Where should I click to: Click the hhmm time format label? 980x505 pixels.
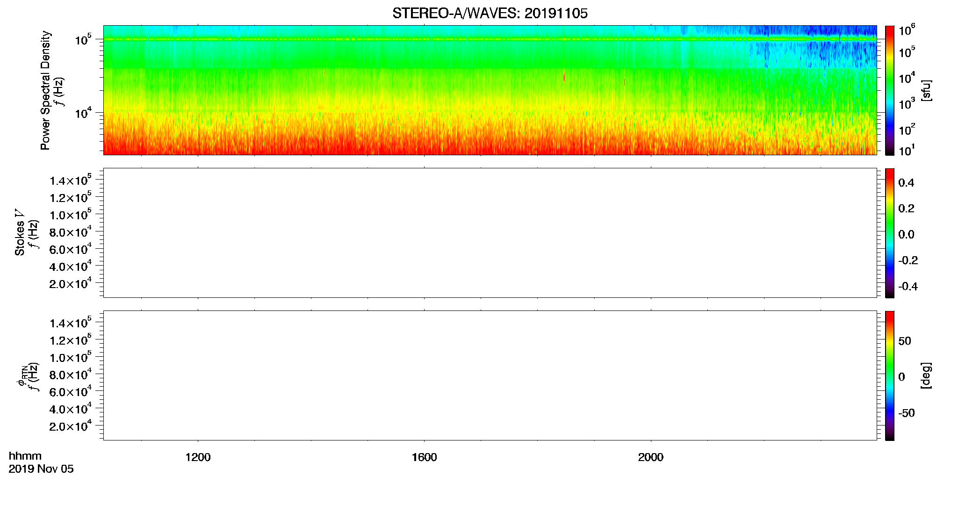25,456
